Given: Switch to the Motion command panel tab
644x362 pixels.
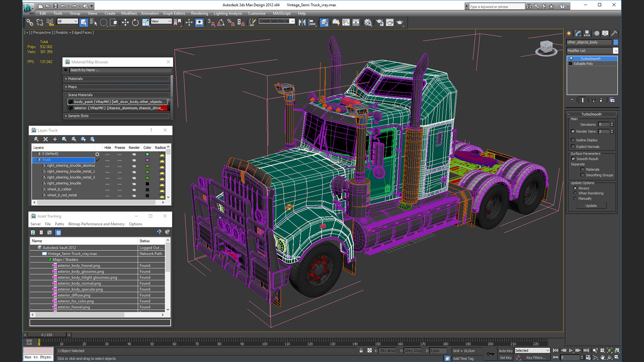Looking at the screenshot, I should tap(596, 33).
